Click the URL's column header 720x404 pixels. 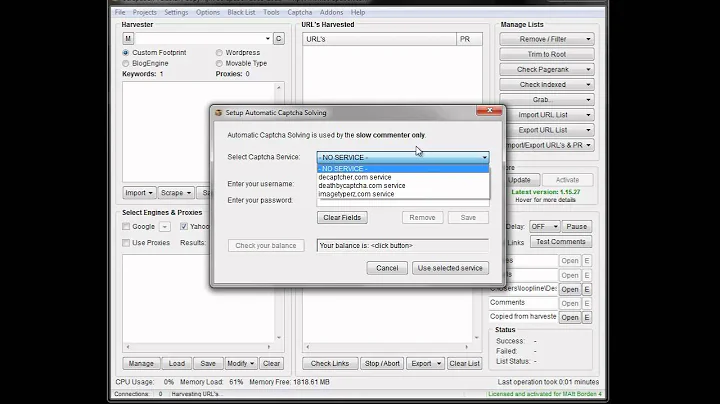(379, 39)
